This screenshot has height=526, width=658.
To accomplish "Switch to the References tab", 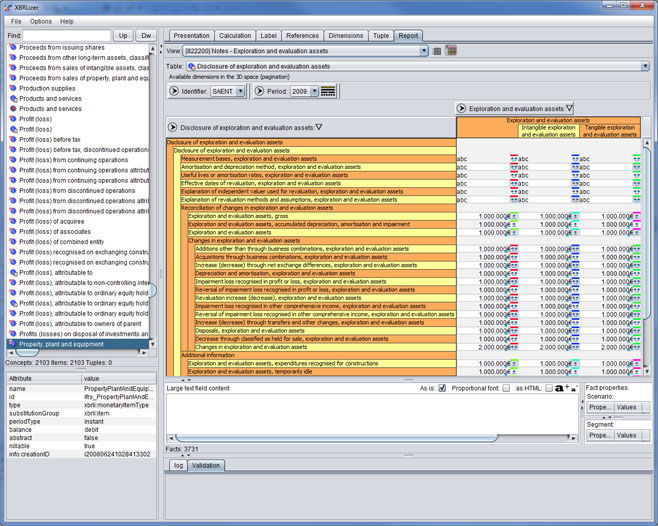I will (x=302, y=36).
